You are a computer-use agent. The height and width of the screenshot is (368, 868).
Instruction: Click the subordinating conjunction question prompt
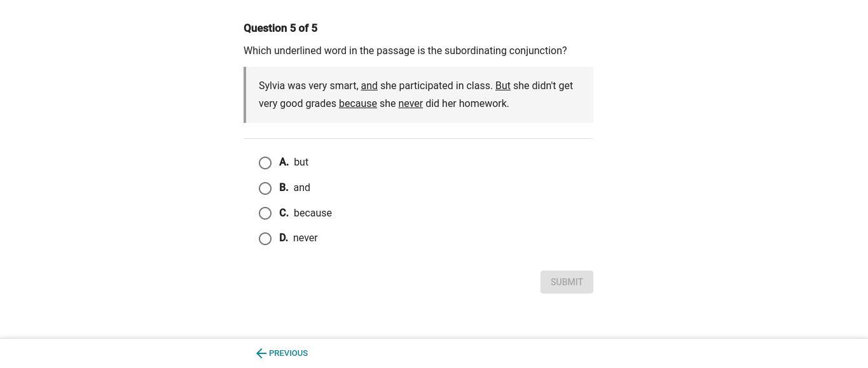405,51
